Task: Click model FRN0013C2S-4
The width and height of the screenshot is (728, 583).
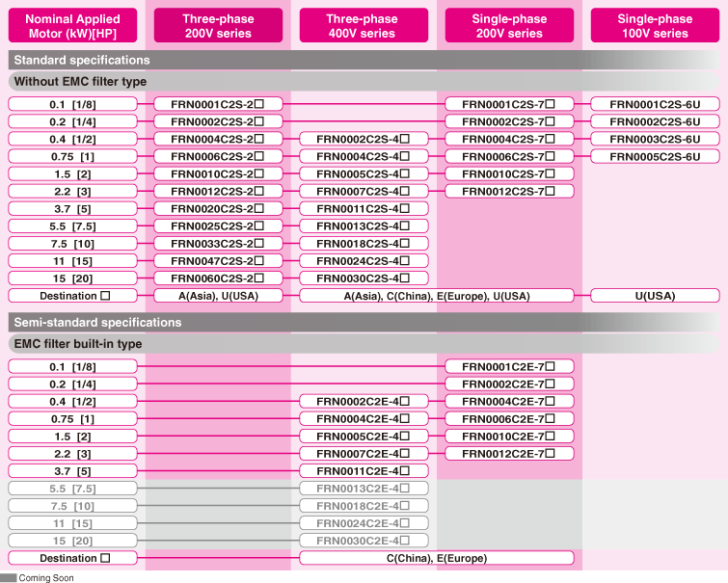Action: [x=364, y=226]
